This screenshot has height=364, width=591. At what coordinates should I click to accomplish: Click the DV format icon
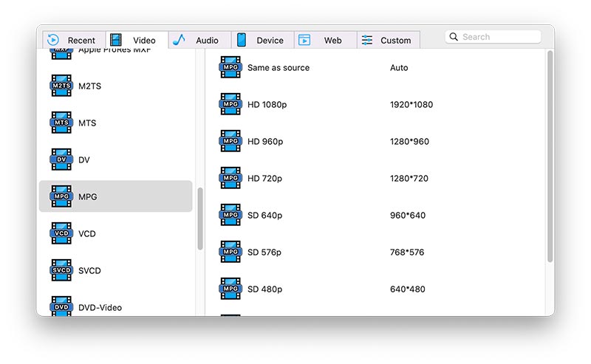click(61, 159)
